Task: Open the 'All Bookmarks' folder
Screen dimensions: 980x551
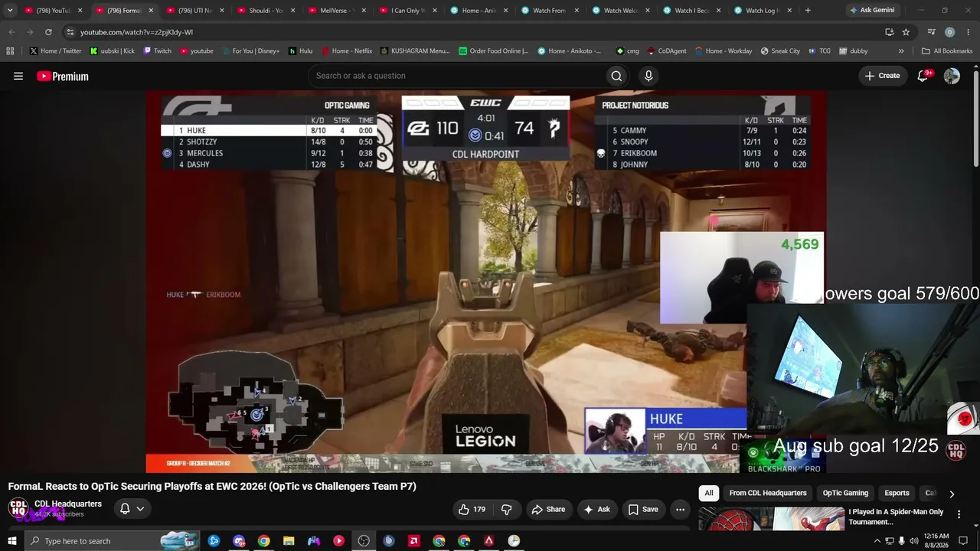Action: tap(947, 51)
